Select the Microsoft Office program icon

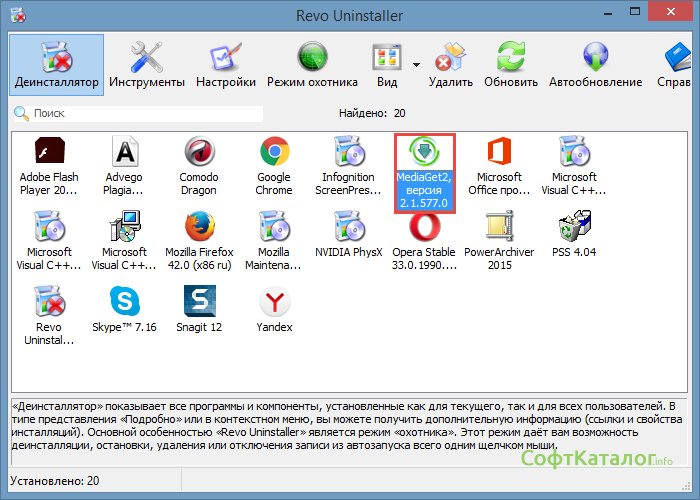coord(499,153)
